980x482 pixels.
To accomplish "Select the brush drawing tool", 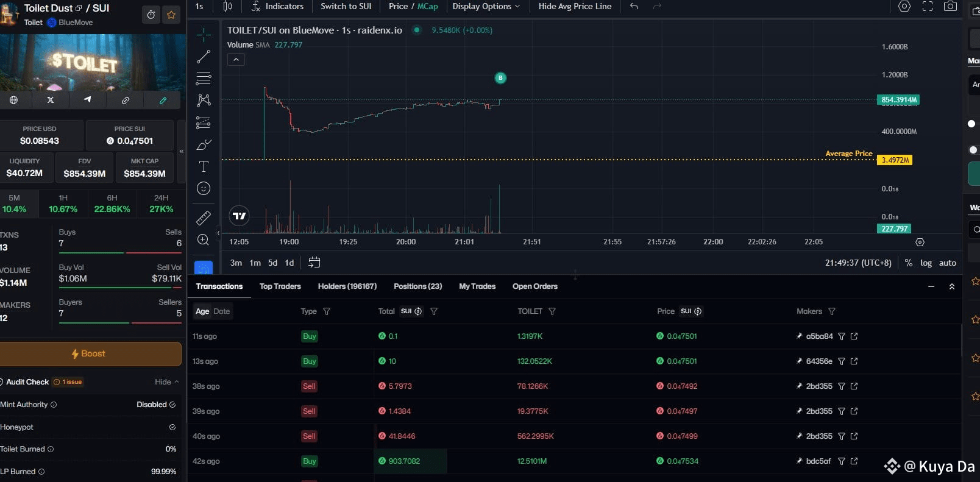I will 204,145.
